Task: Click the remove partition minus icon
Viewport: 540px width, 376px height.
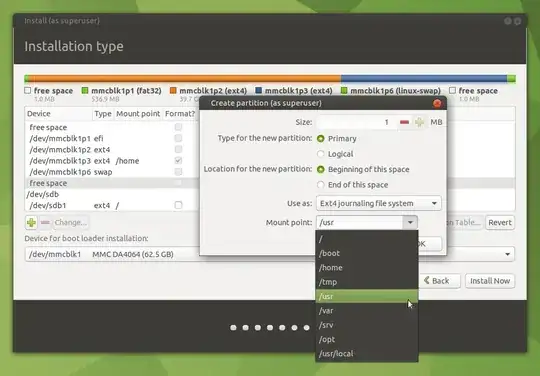Action: coord(45,222)
